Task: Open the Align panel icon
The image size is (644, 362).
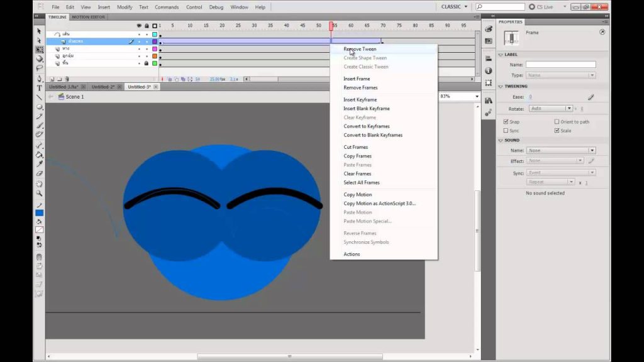Action: (488, 58)
